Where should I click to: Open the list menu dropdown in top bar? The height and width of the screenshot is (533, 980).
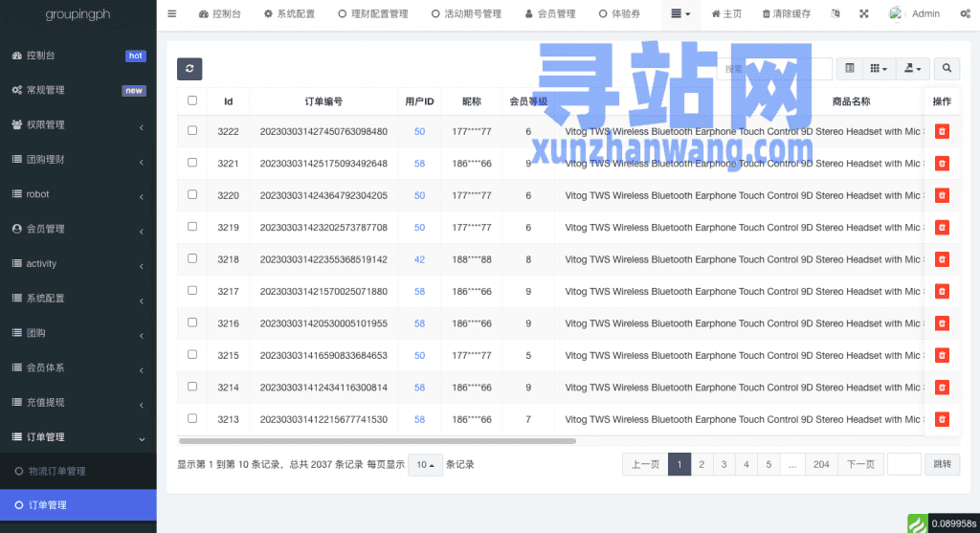pyautogui.click(x=680, y=13)
